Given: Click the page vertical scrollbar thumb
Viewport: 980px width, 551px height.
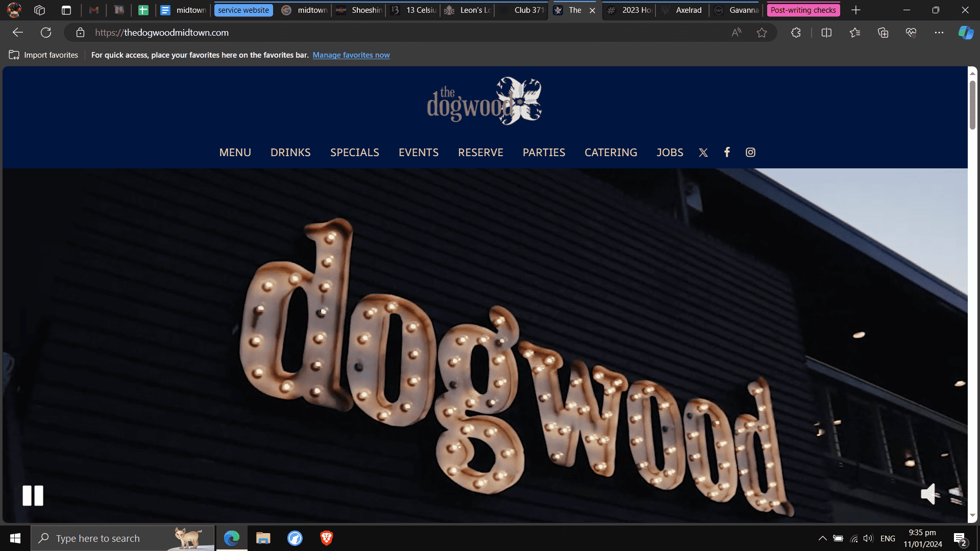Looking at the screenshot, I should 972,105.
